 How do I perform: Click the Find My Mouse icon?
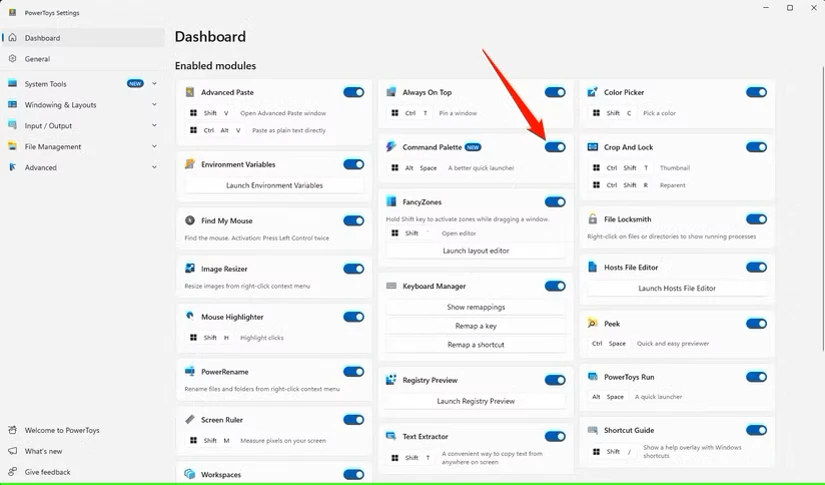[x=190, y=220]
